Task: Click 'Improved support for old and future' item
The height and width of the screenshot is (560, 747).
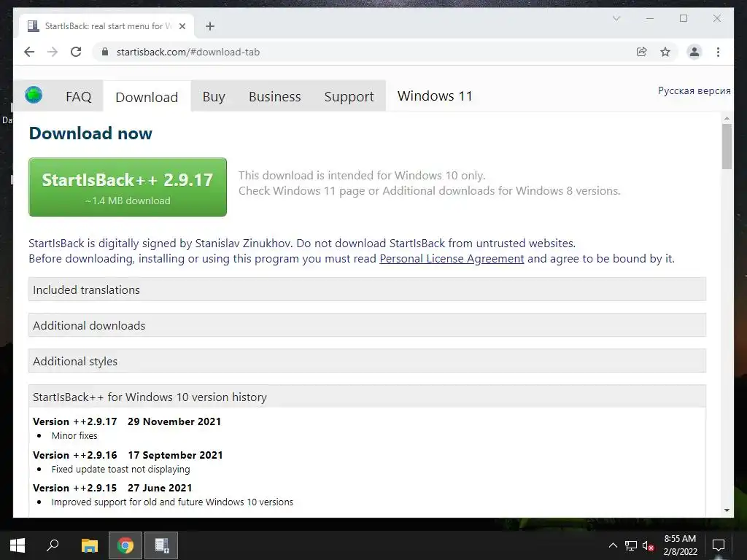Action: 172,502
